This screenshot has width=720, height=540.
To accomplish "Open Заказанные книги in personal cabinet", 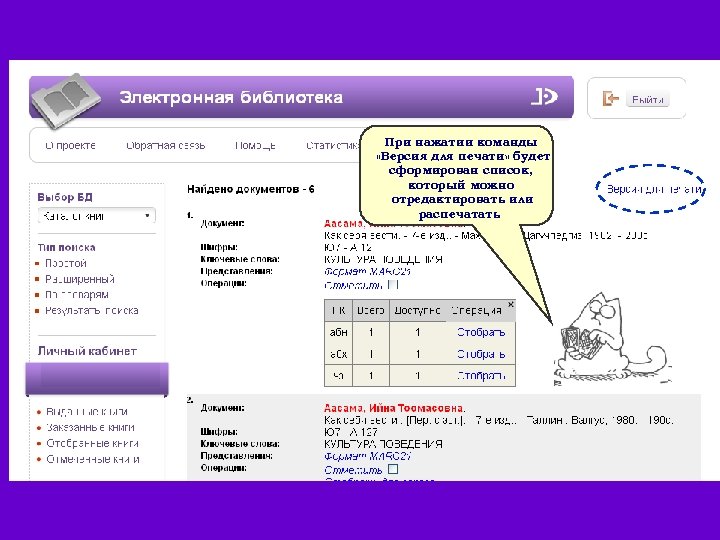I will (90, 428).
